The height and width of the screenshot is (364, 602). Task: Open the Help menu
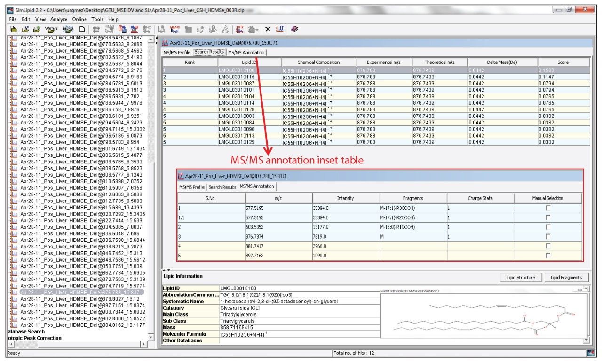pos(113,19)
